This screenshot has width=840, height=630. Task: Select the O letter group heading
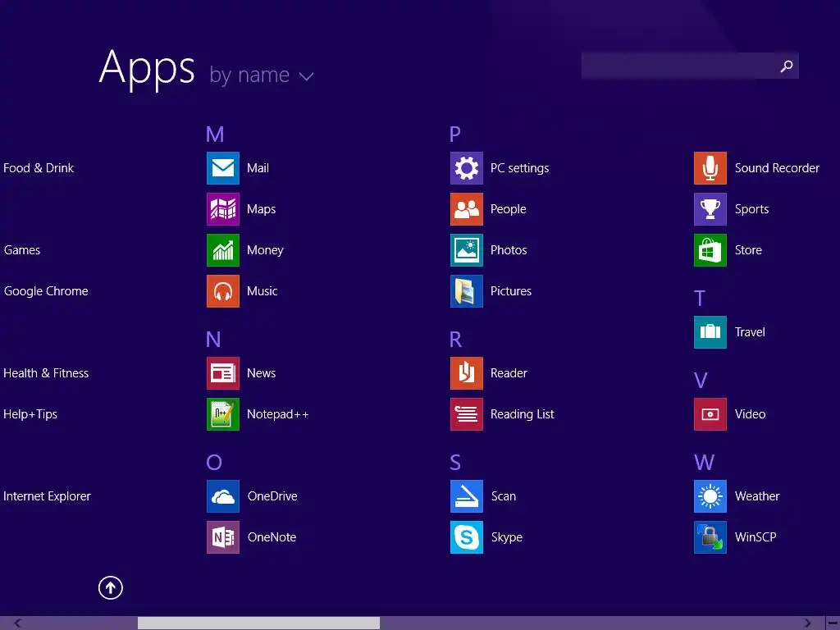pyautogui.click(x=214, y=463)
